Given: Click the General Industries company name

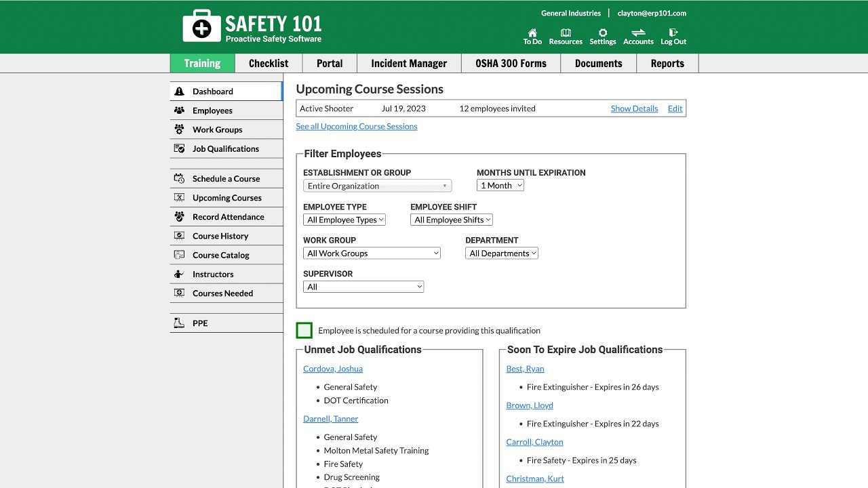Looking at the screenshot, I should click(x=571, y=13).
